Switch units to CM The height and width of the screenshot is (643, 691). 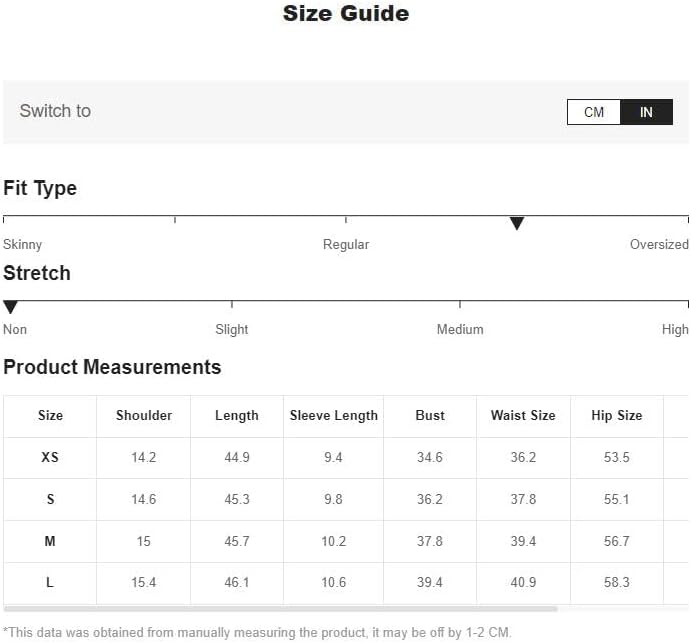[594, 112]
